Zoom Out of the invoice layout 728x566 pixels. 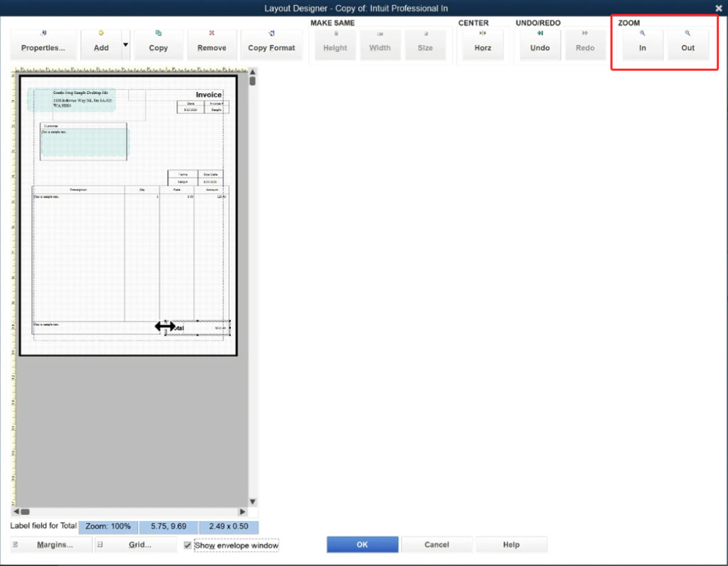(x=687, y=43)
